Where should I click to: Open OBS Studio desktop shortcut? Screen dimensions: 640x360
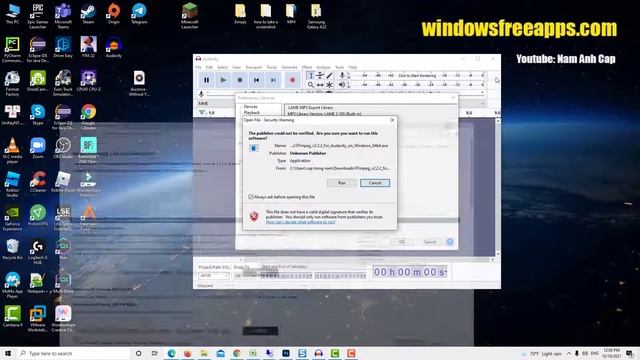(63, 149)
